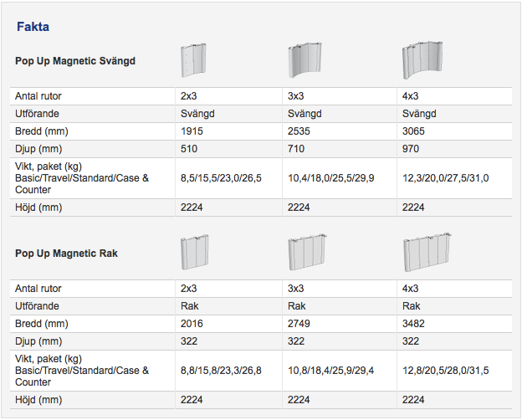This screenshot has width=522, height=420.
Task: Click the 970 depth value
Action: 411,149
